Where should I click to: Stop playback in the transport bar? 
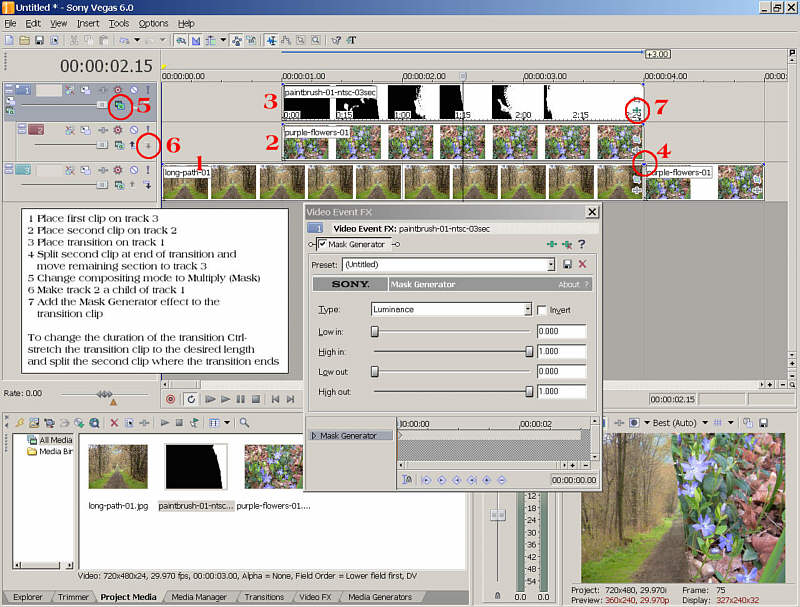point(256,399)
